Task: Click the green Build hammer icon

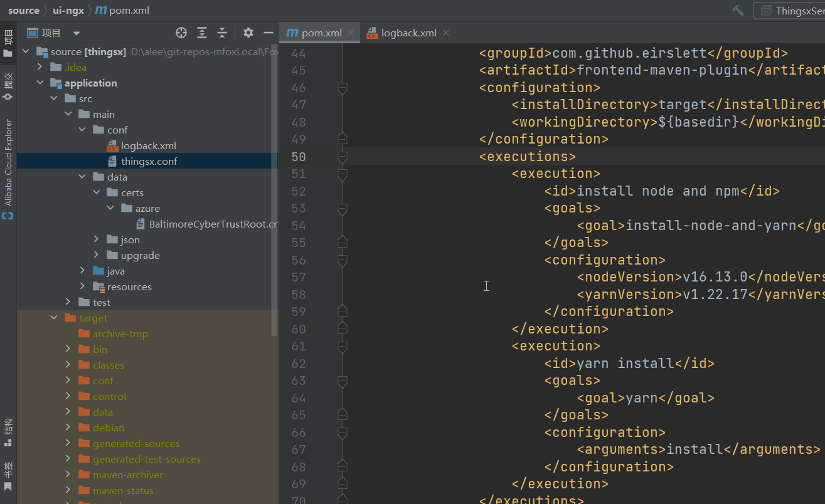Action: [738, 10]
